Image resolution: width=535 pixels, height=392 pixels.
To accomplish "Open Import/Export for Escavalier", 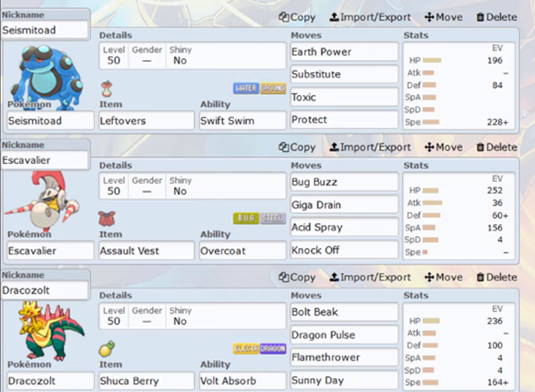I will 370,147.
